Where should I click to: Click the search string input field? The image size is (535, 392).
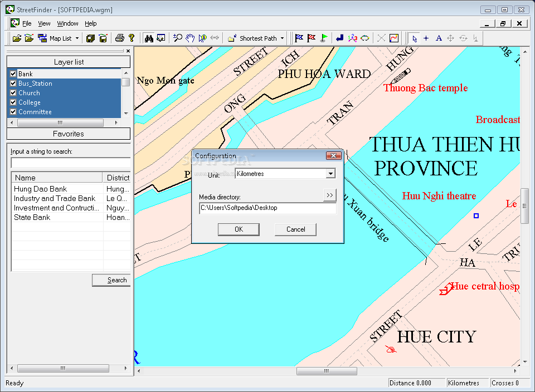pos(71,163)
